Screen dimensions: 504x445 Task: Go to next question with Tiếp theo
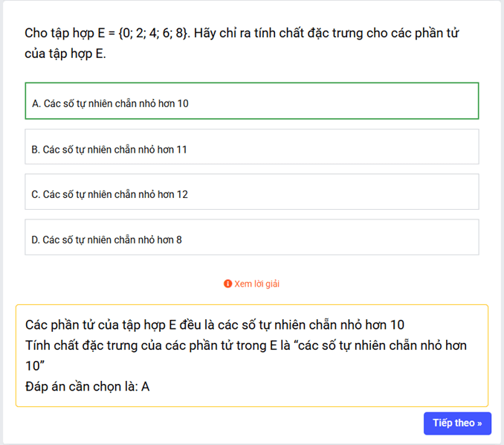click(457, 423)
